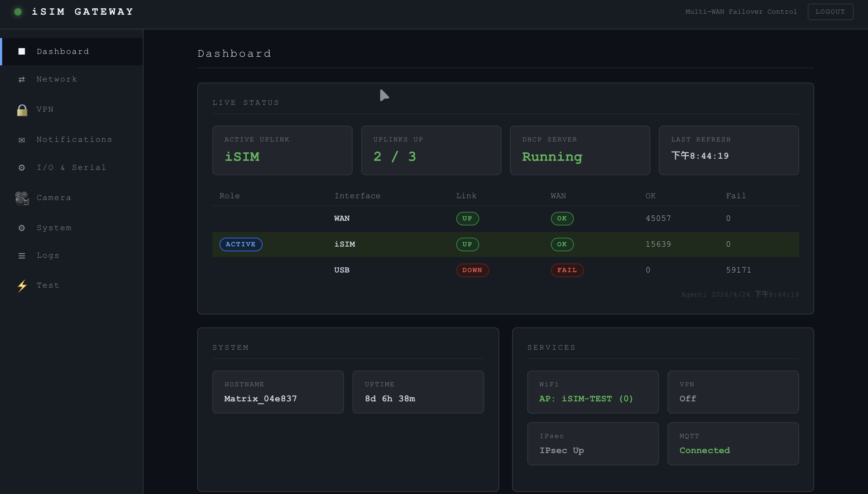This screenshot has width=868, height=494.
Task: Click the UP link badge for iSIM
Action: (x=467, y=244)
